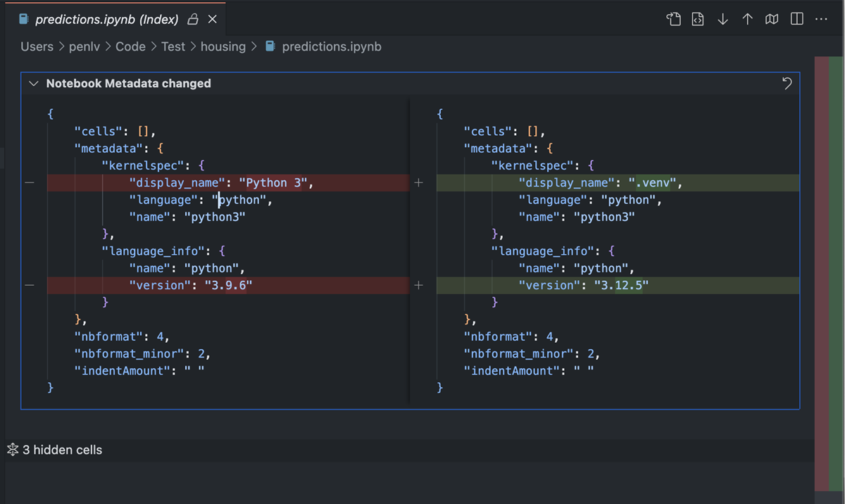This screenshot has width=845, height=504.
Task: Expand the 3 hidden cells
Action: pos(61,449)
